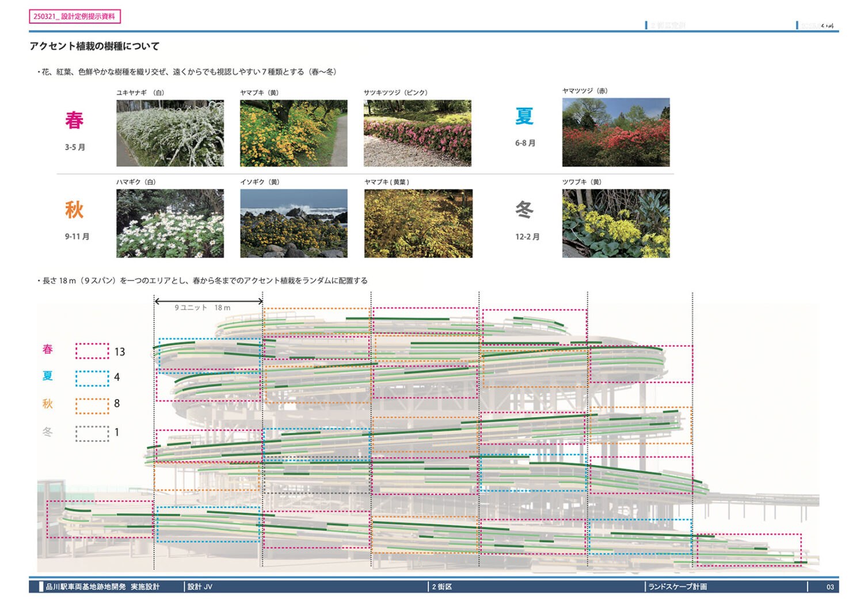The image size is (868, 614).
Task: Select ランドスケープ計画 in the footer bar
Action: pos(677,586)
